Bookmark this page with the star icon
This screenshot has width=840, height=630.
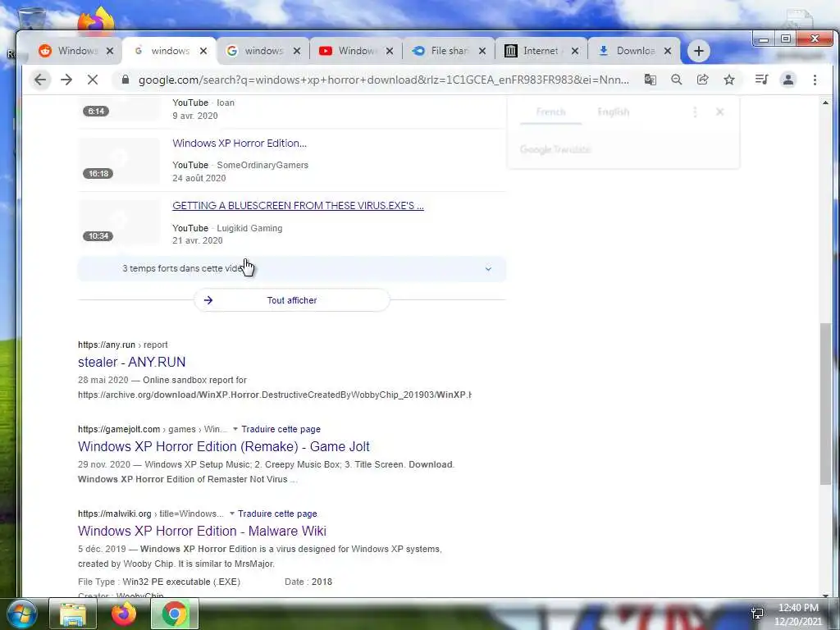pyautogui.click(x=729, y=80)
